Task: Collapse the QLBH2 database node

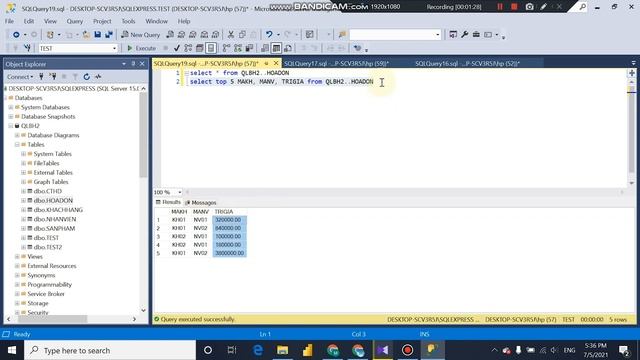Action: click(x=11, y=126)
